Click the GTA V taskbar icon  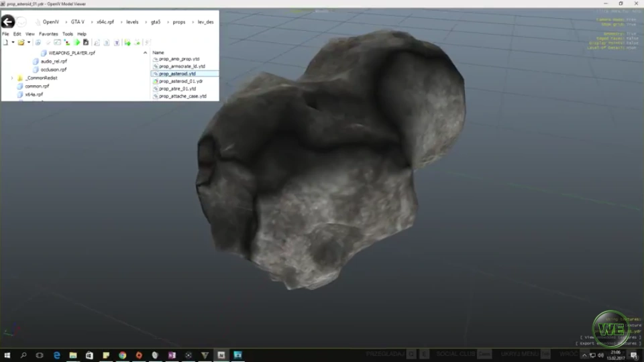[205, 355]
